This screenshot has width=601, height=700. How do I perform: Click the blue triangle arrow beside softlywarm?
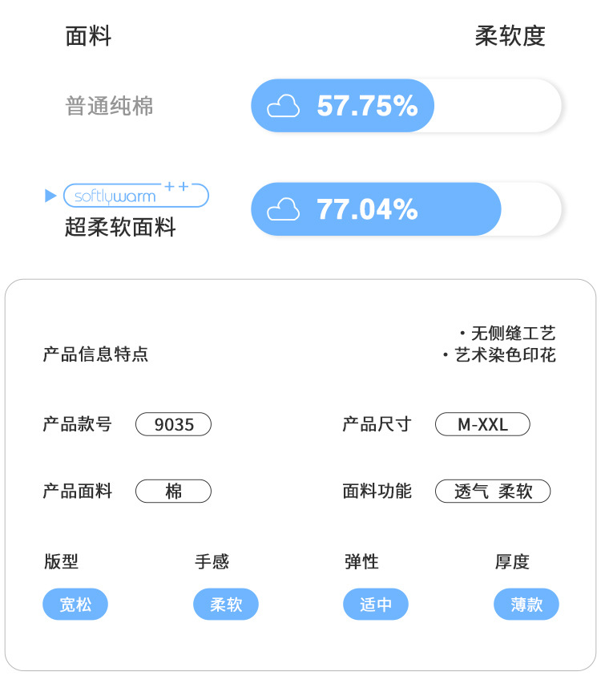(50, 196)
